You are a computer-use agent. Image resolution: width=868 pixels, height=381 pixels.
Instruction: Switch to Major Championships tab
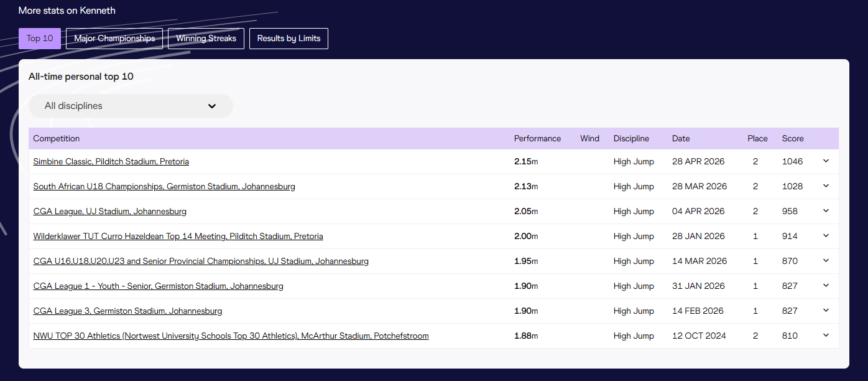pyautogui.click(x=114, y=39)
